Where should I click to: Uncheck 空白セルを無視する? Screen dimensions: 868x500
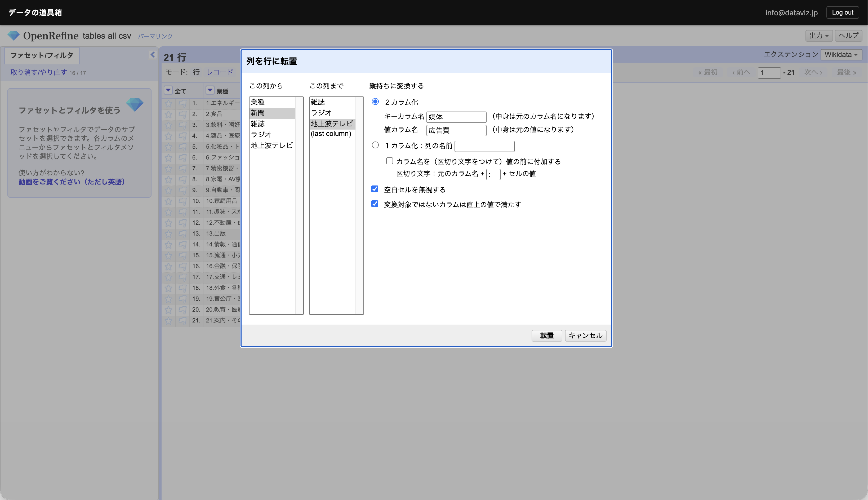[375, 189]
